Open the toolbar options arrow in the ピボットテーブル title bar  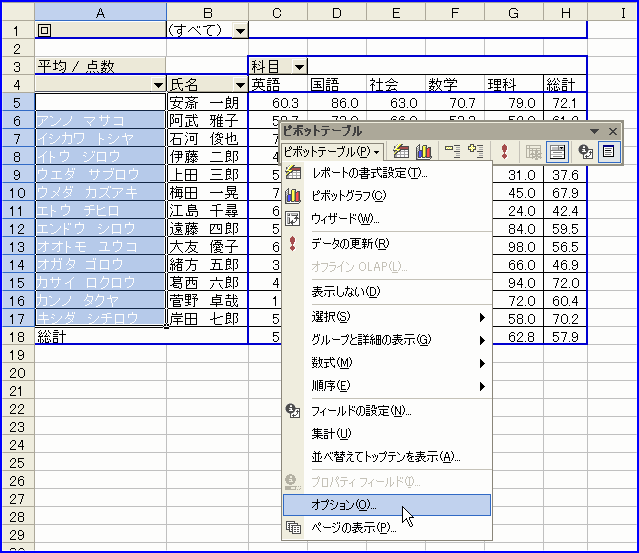(595, 131)
